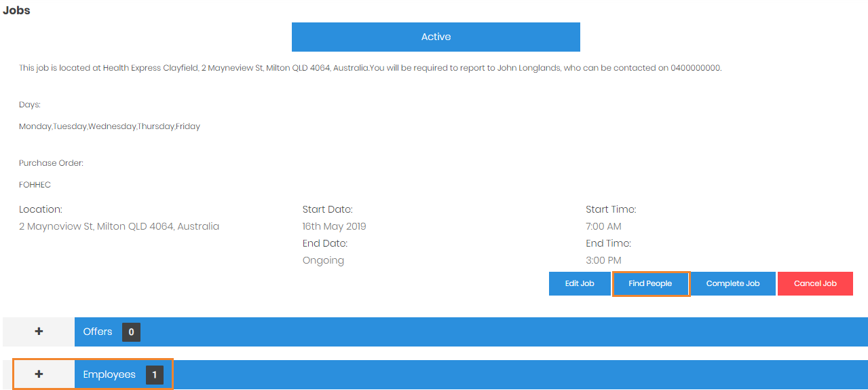This screenshot has height=390, width=868.
Task: Click the Ongoing end date value
Action: coord(323,260)
